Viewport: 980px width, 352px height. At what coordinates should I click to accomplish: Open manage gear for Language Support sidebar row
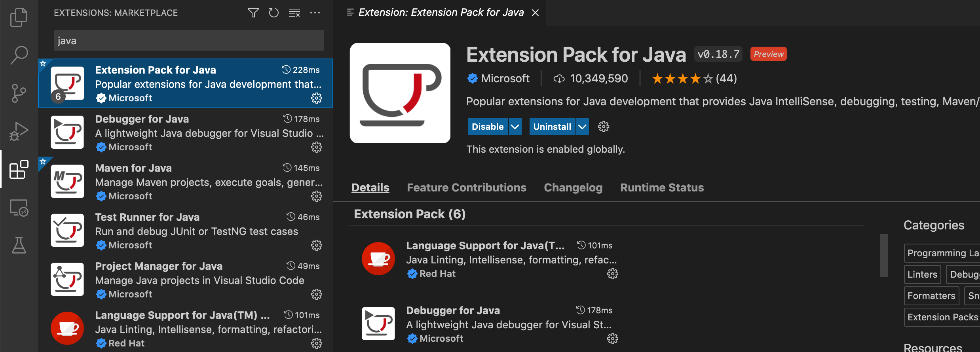pos(317,343)
